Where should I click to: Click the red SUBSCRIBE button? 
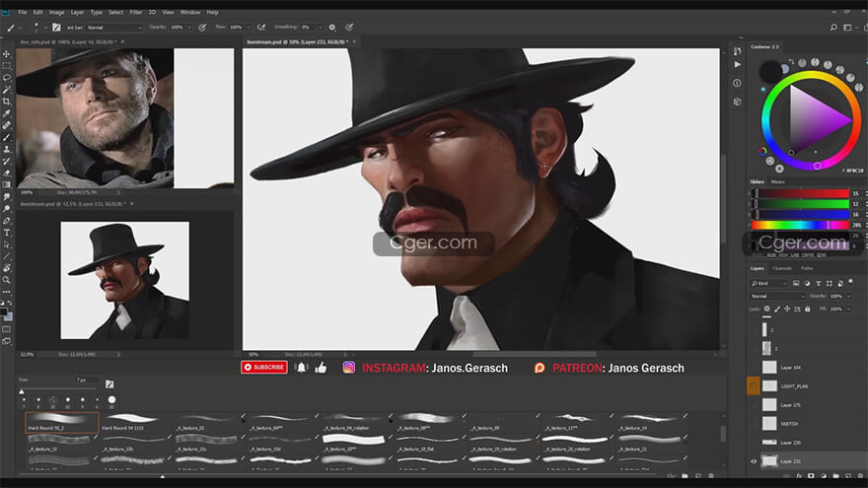[264, 368]
